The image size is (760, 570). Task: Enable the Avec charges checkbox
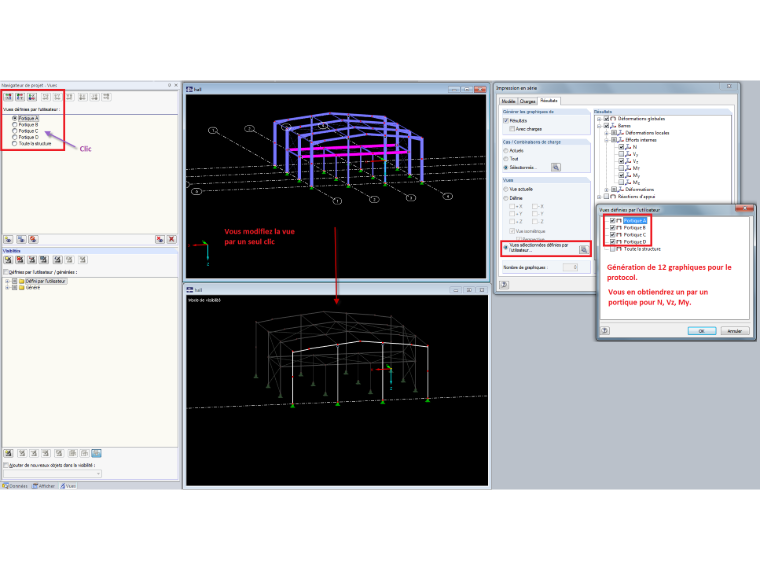[512, 129]
